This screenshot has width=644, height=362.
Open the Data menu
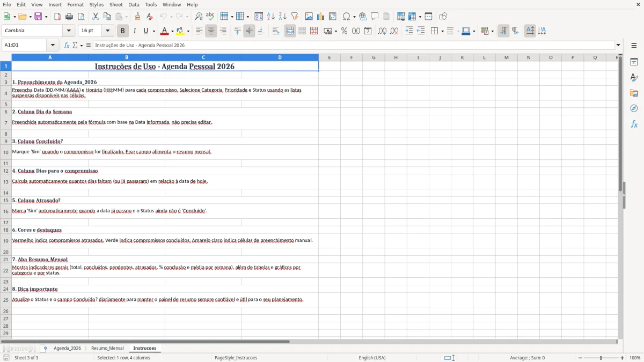(x=134, y=4)
